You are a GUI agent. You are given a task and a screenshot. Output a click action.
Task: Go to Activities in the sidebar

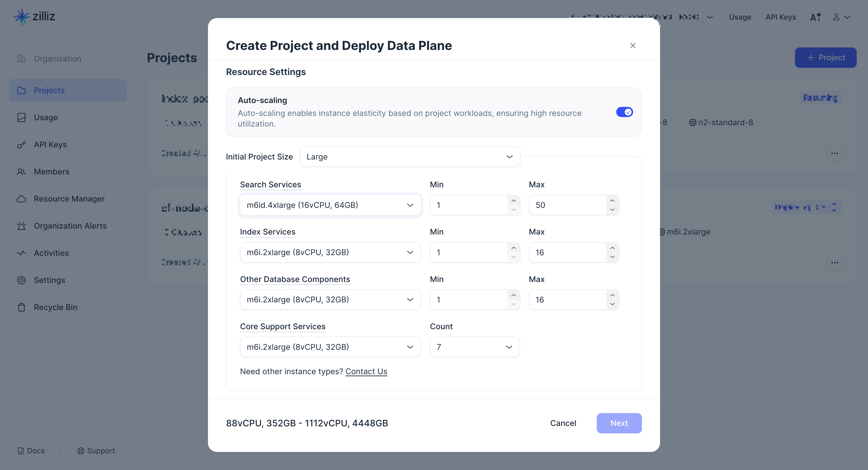point(51,253)
